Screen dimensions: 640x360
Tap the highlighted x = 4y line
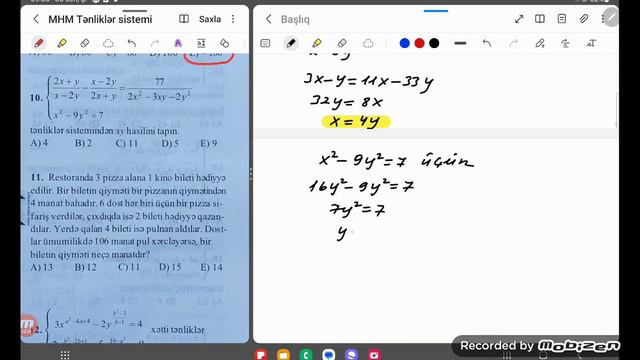(356, 122)
